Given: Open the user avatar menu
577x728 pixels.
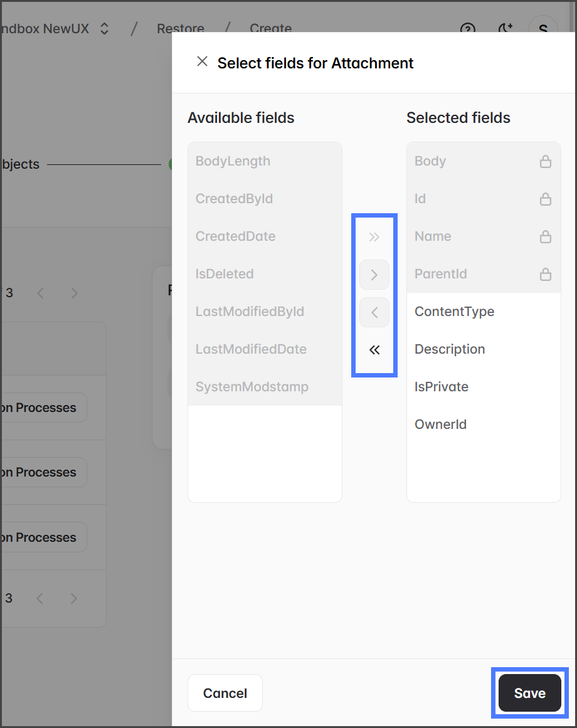Looking at the screenshot, I should (x=543, y=29).
